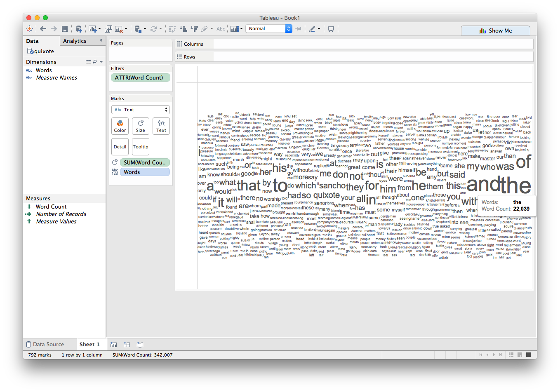Add a new data source
This screenshot has height=392, width=560.
(78, 29)
